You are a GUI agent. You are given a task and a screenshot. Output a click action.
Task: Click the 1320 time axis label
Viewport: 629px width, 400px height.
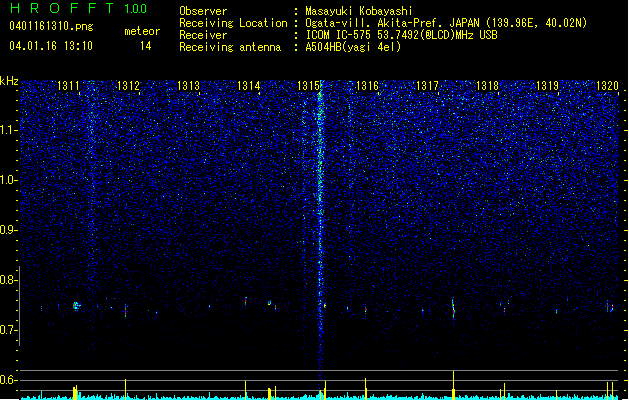pos(608,86)
